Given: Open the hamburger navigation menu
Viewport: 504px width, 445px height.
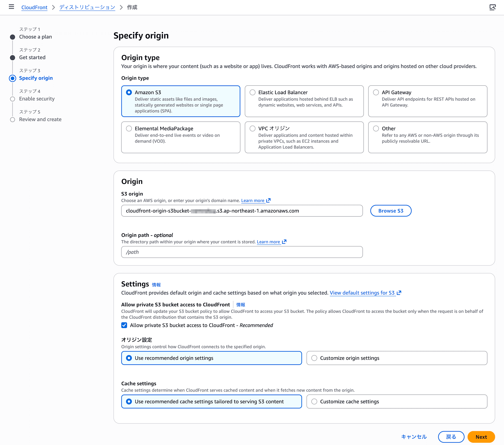Looking at the screenshot, I should (11, 7).
